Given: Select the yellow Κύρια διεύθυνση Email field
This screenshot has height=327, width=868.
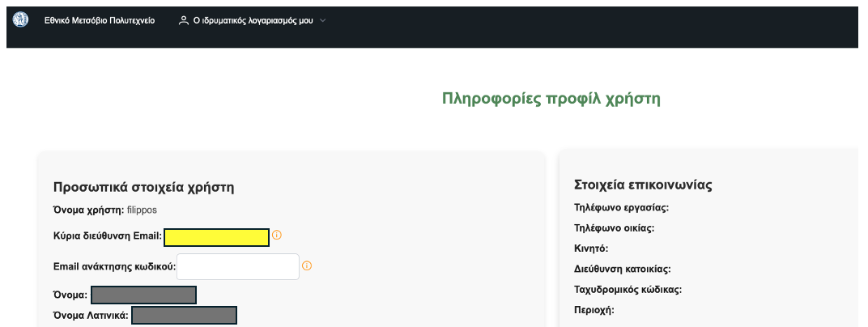Looking at the screenshot, I should point(216,236).
